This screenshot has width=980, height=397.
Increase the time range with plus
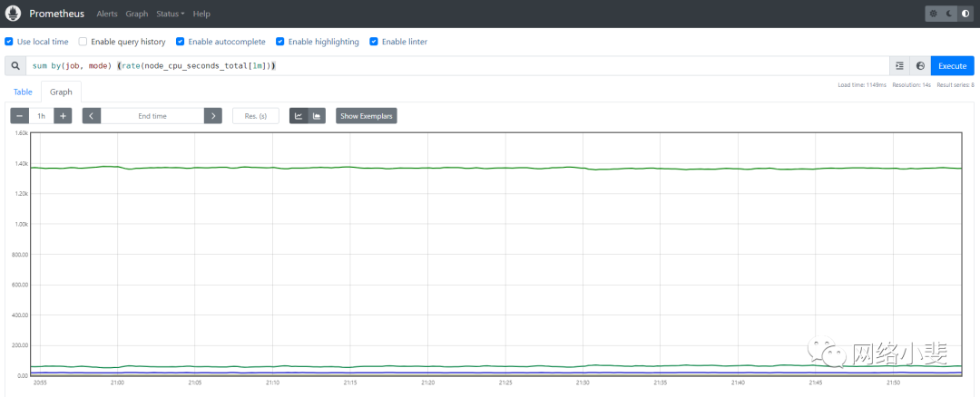tap(63, 116)
